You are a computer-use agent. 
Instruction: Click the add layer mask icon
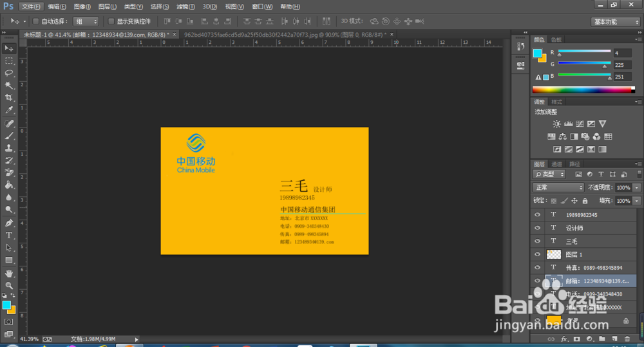click(x=576, y=339)
